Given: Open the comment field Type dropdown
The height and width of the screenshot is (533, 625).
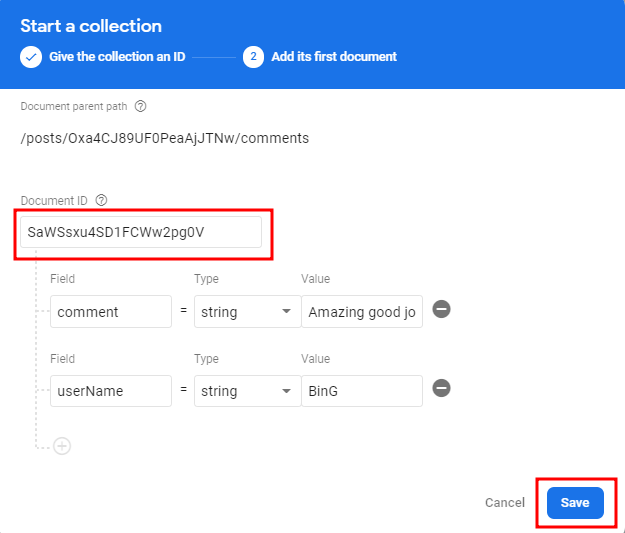Looking at the screenshot, I should tap(247, 312).
